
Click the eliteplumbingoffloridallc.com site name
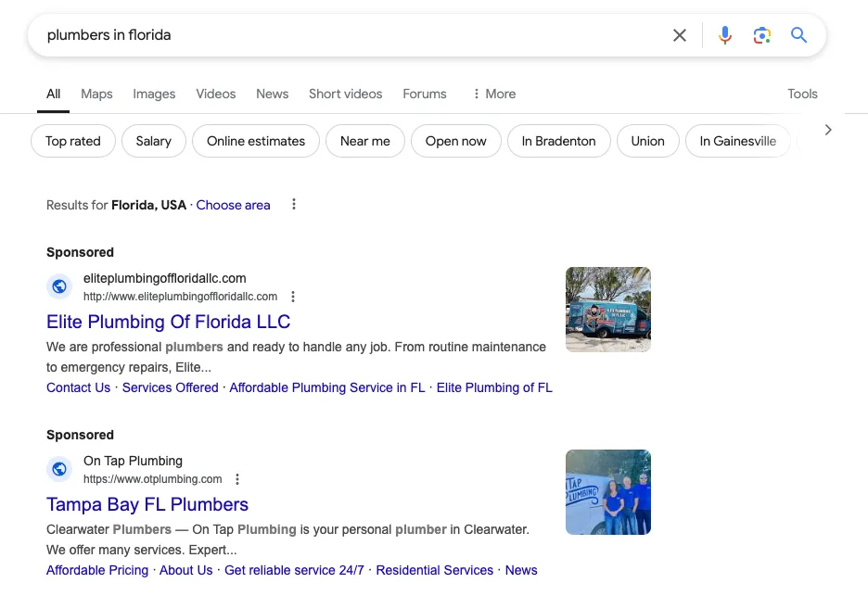(165, 278)
